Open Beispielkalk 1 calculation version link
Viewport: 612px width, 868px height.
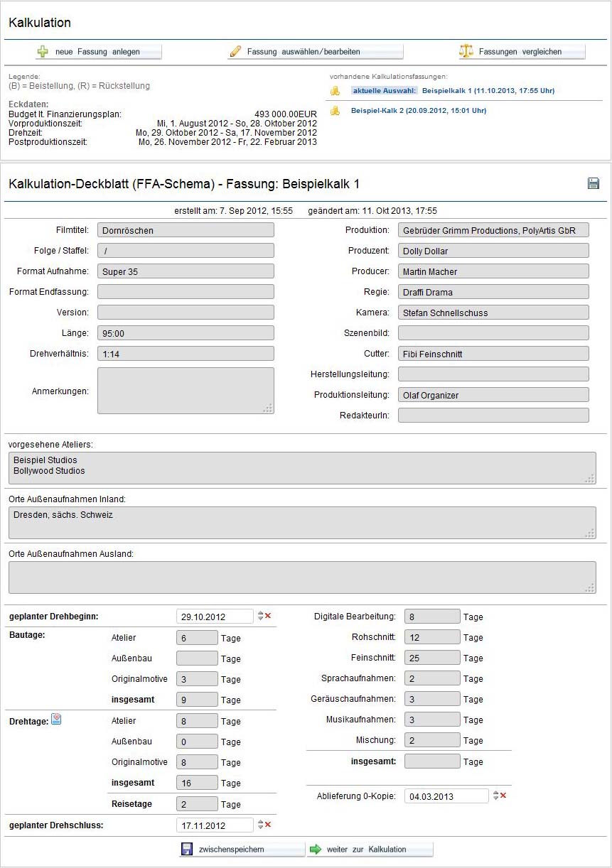[x=488, y=91]
